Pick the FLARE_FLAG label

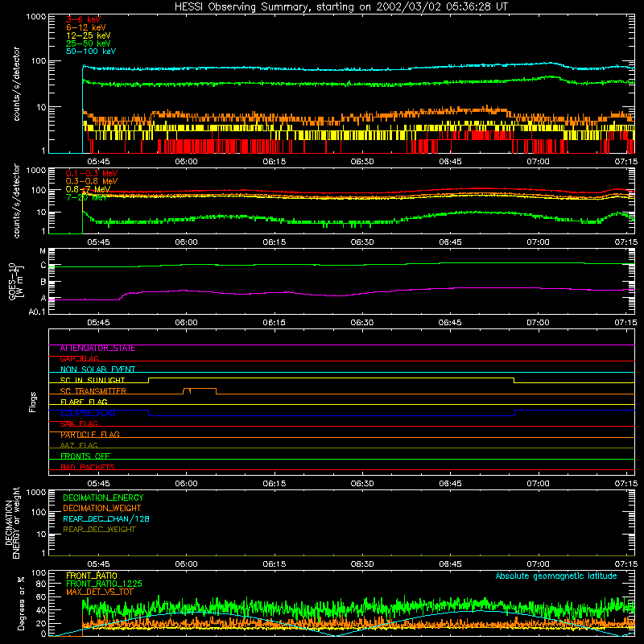click(x=84, y=402)
